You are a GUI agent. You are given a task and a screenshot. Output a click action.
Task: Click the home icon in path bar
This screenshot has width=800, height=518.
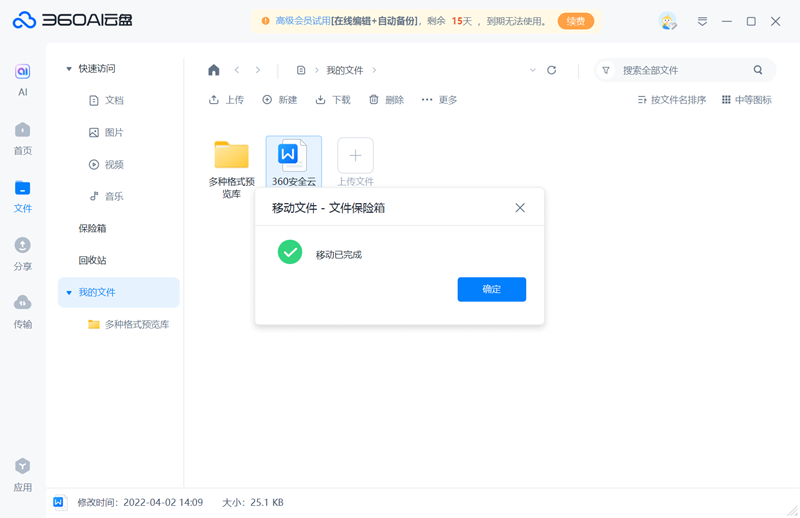click(213, 70)
